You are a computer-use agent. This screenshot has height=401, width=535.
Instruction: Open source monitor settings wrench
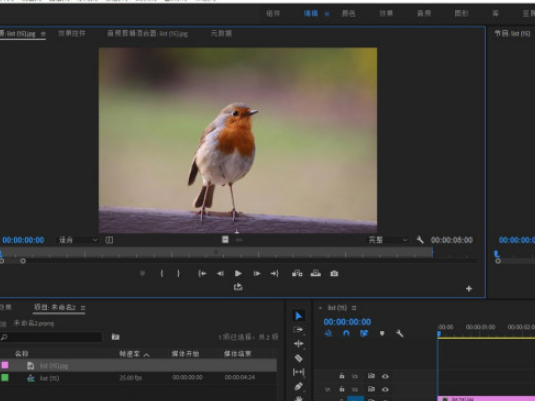[x=420, y=240]
